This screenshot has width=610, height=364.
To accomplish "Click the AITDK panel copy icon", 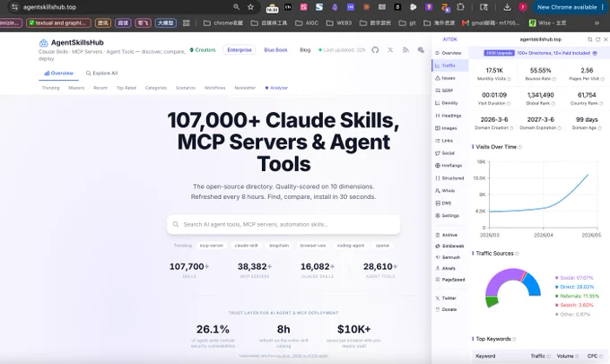I will point(589,39).
